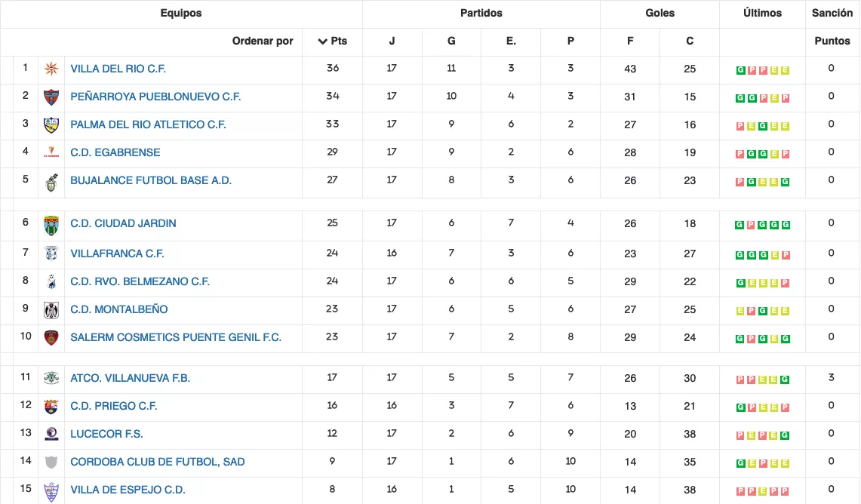Click the Palma del Rio Atletico crest

pyautogui.click(x=51, y=125)
